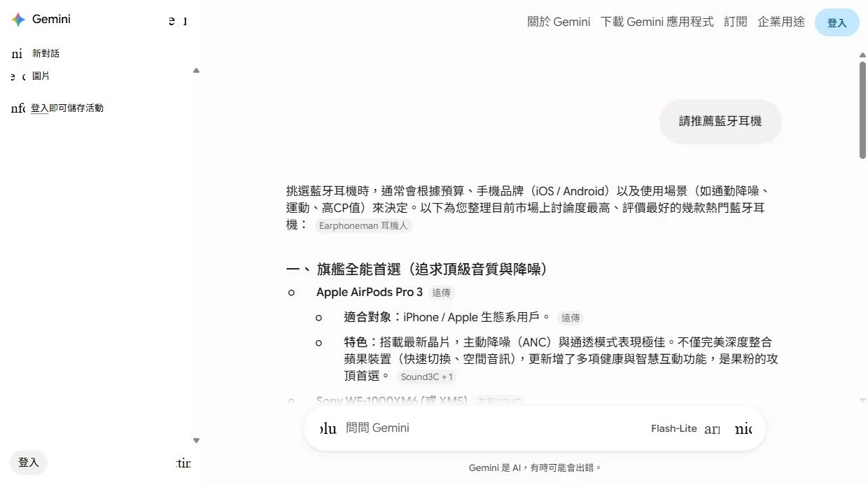Open the Flash-Lite model dropdown
The height and width of the screenshot is (485, 868).
pyautogui.click(x=686, y=428)
